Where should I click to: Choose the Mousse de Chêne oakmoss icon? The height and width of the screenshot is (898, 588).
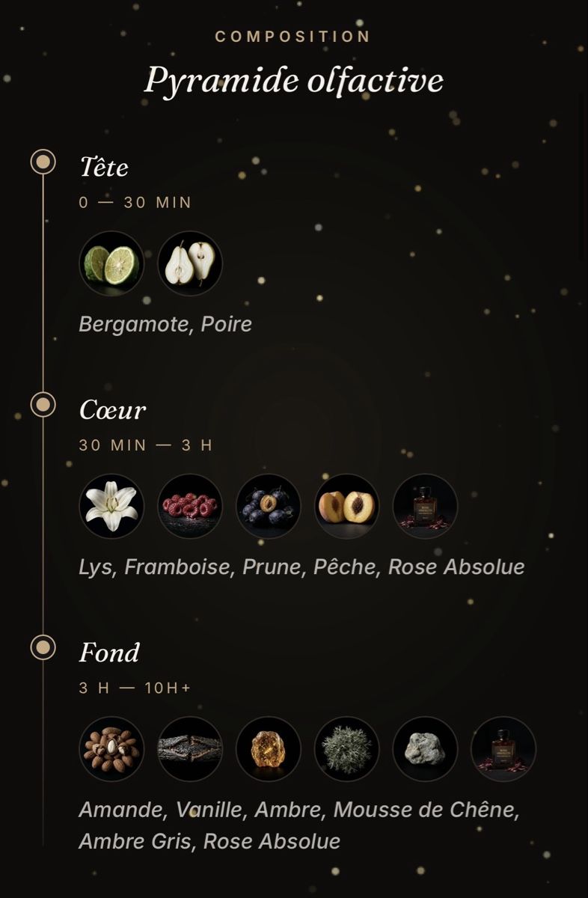346,749
